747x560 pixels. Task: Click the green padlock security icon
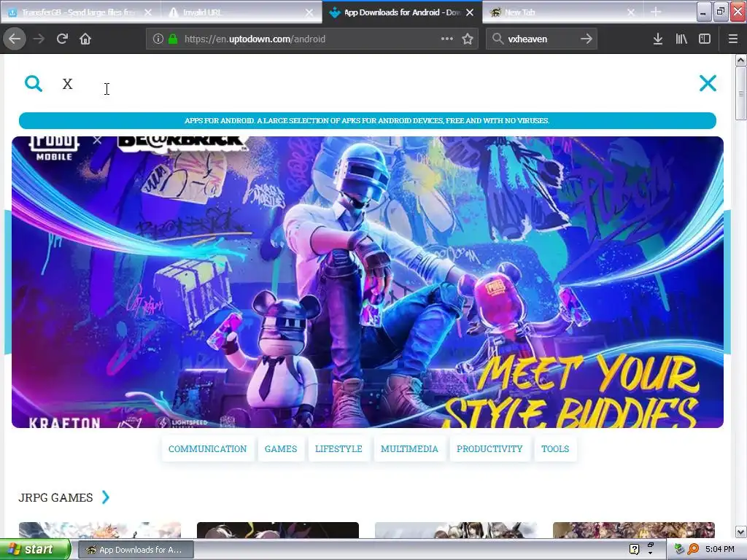[173, 39]
